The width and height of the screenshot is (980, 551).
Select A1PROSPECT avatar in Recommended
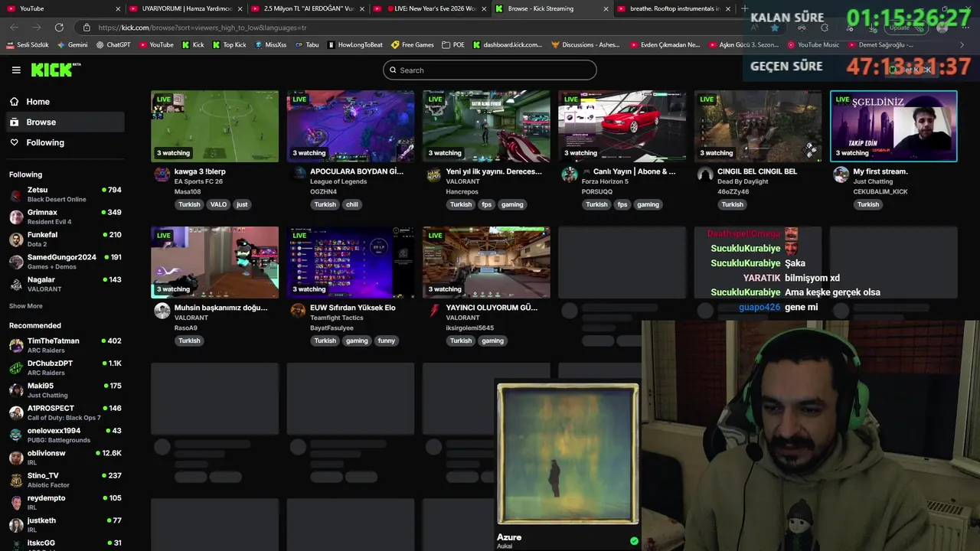[x=16, y=412]
